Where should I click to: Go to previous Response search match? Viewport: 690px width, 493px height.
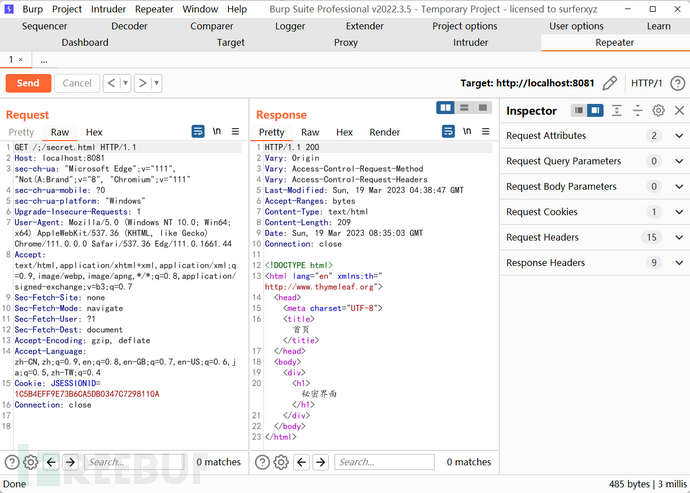click(301, 462)
